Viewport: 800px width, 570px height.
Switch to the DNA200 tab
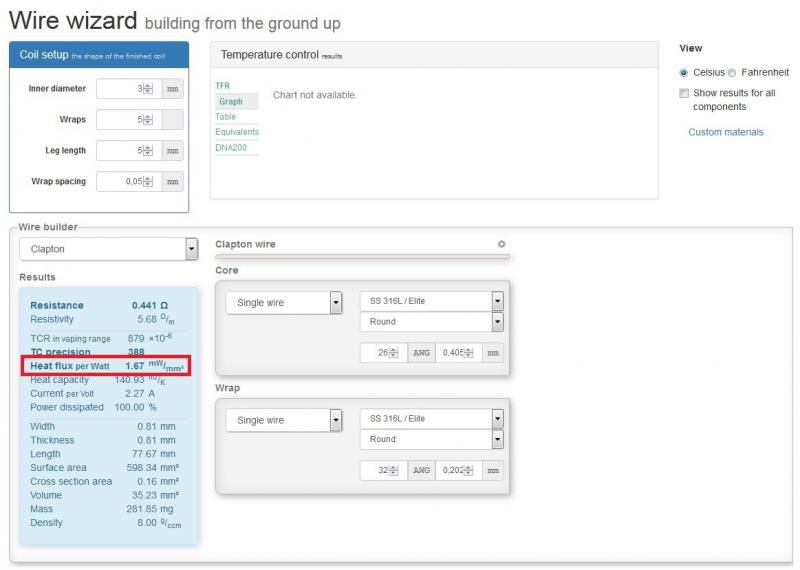click(x=231, y=147)
